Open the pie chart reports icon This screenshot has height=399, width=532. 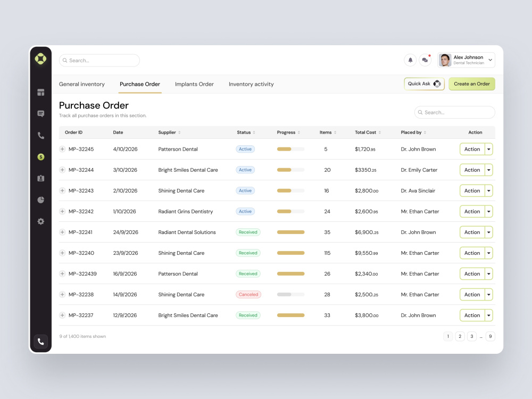tap(41, 200)
